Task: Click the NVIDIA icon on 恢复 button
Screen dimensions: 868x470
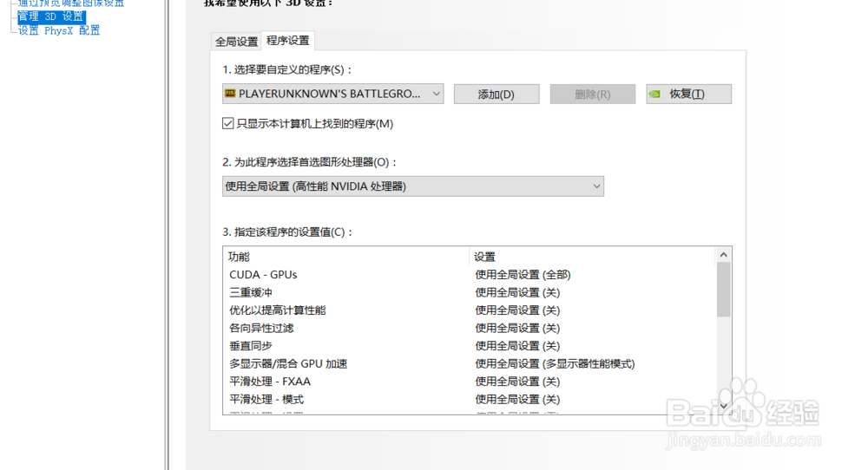Action: [x=654, y=94]
